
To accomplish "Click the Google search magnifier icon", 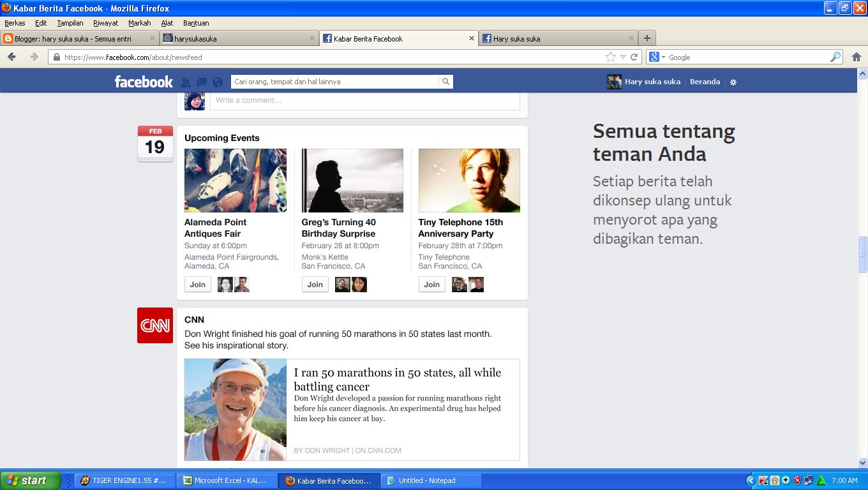I will pos(835,57).
